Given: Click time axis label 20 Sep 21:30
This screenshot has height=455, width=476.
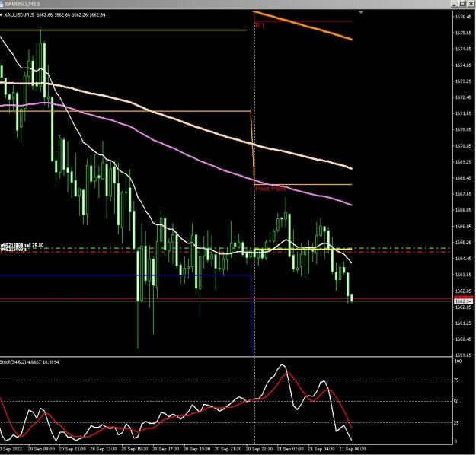Looking at the screenshot, I should pyautogui.click(x=228, y=449).
